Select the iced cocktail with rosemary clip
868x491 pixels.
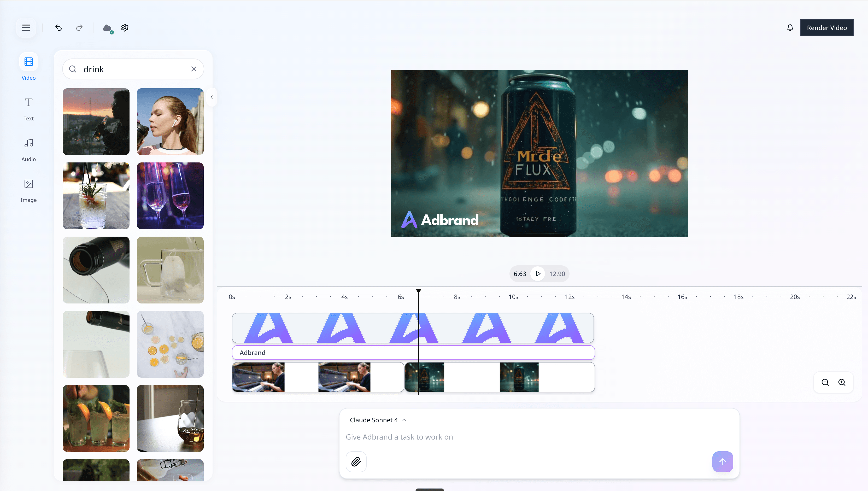pos(96,196)
